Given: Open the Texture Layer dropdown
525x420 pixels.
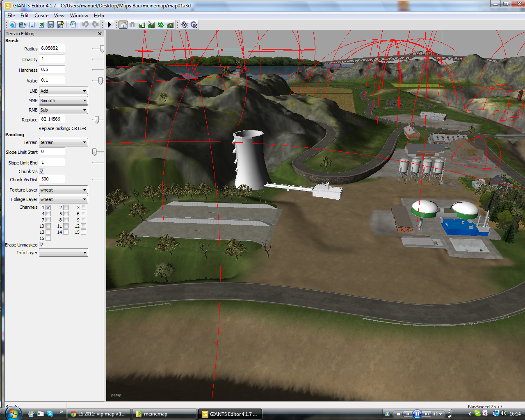Looking at the screenshot, I should (x=64, y=190).
